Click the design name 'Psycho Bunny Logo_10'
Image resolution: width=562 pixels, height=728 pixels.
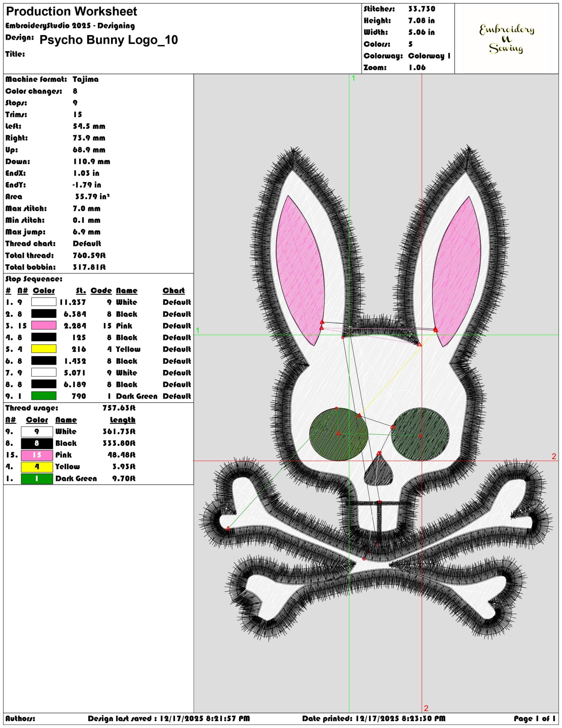click(109, 40)
